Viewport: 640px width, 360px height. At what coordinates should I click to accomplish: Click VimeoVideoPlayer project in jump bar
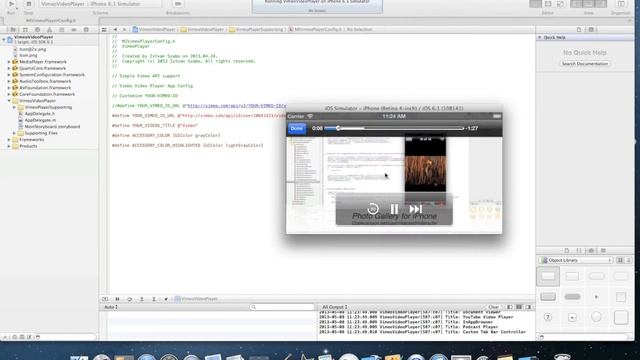pos(154,30)
